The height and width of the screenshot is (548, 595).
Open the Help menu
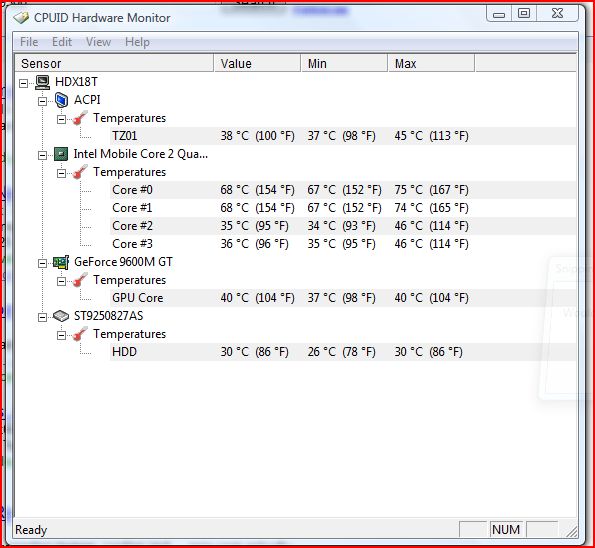tap(137, 42)
